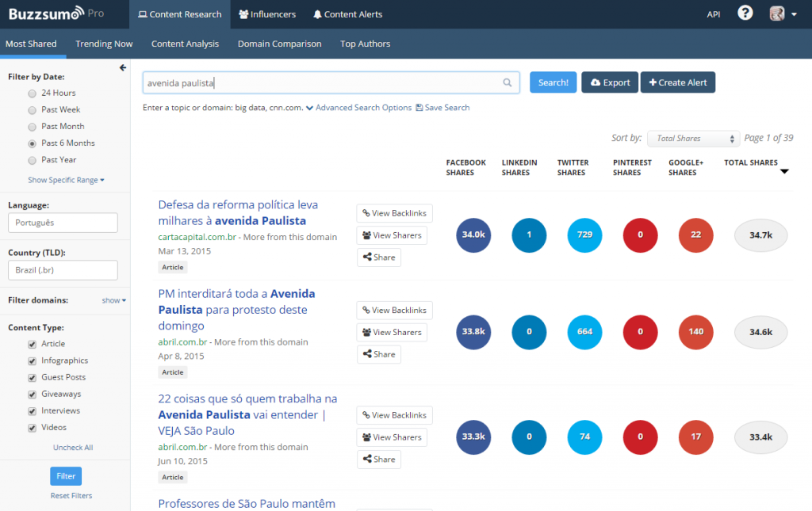Click the magnifier icon in search box

point(507,82)
